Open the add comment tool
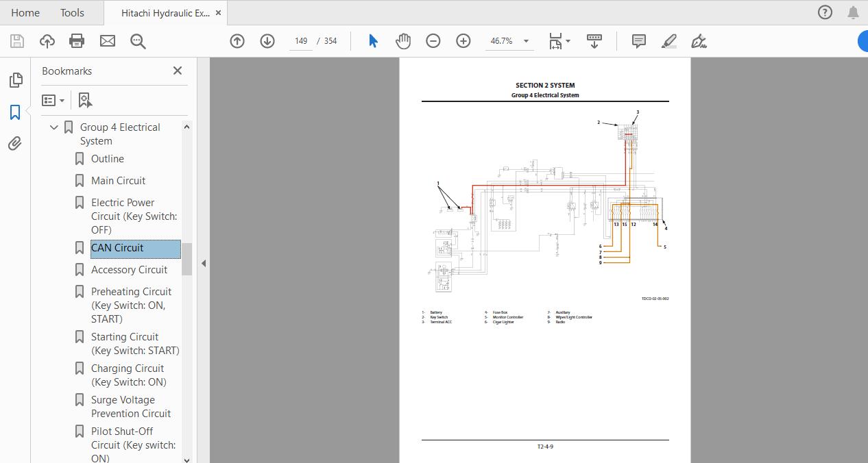The width and height of the screenshot is (868, 463). (638, 41)
